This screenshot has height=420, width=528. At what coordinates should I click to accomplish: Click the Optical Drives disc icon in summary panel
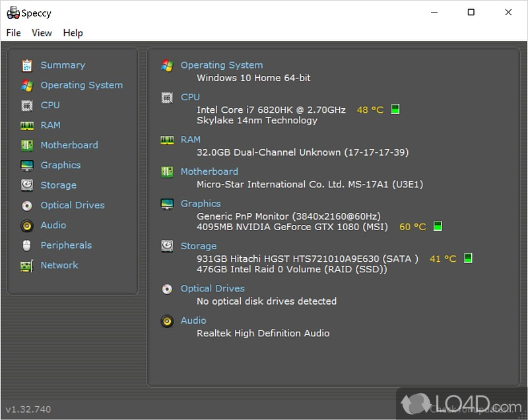[167, 289]
